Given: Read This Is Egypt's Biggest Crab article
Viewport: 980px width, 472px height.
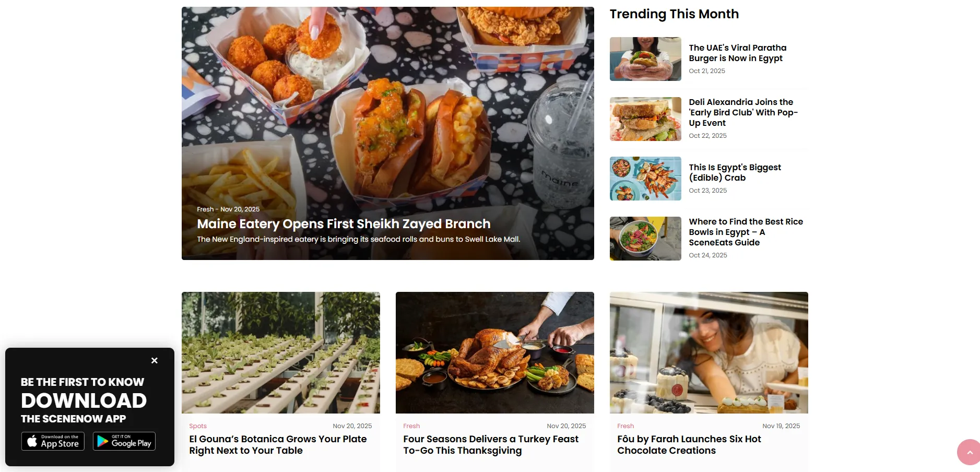Looking at the screenshot, I should (735, 172).
